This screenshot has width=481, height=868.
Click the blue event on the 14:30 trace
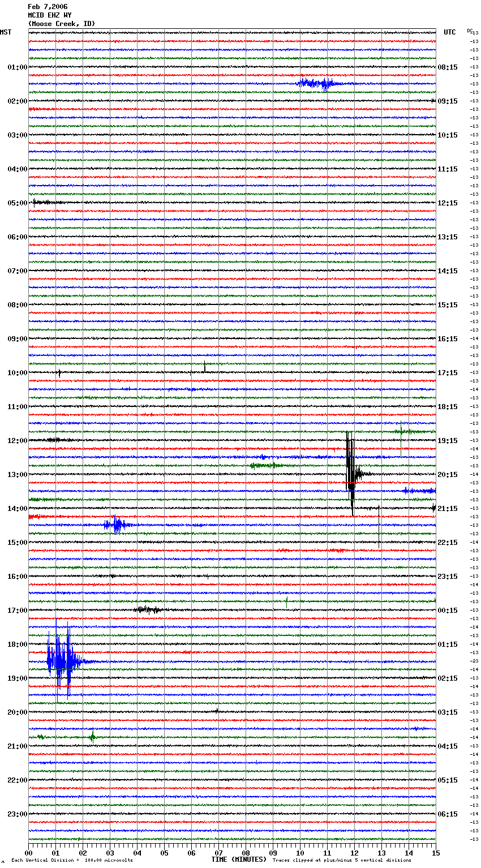tap(117, 525)
